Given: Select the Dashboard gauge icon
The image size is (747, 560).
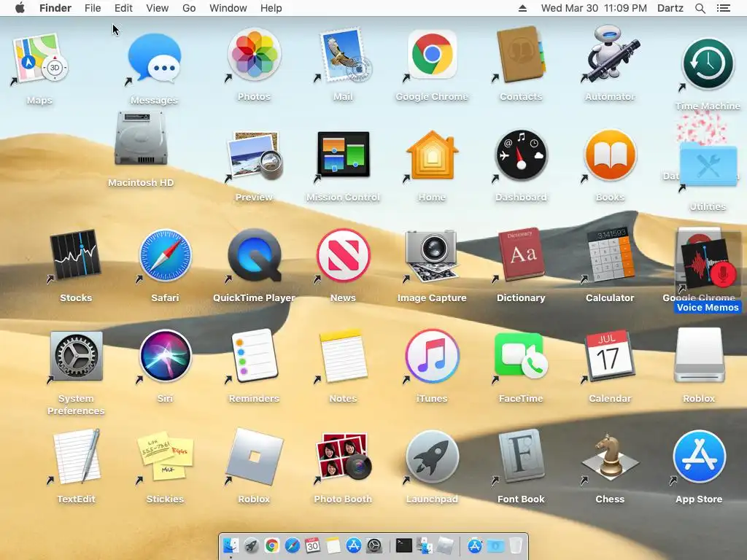Looking at the screenshot, I should pos(521,155).
